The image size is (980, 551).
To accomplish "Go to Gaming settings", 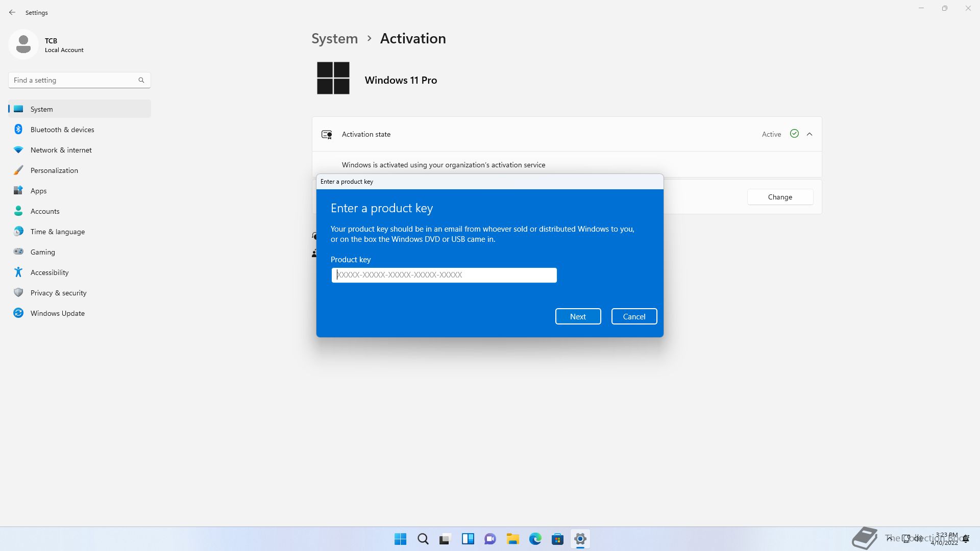I will (80, 252).
